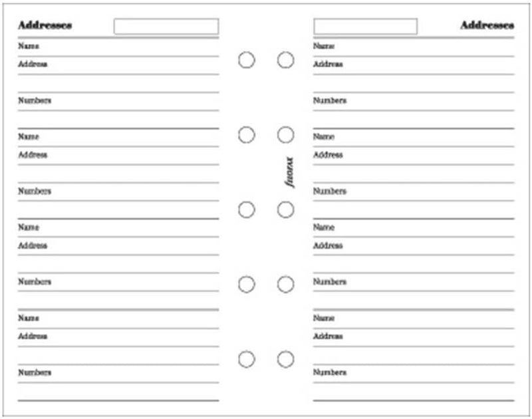Click the Addresses heading on the right page
Viewport: 532px width, 419px height.
(x=487, y=25)
